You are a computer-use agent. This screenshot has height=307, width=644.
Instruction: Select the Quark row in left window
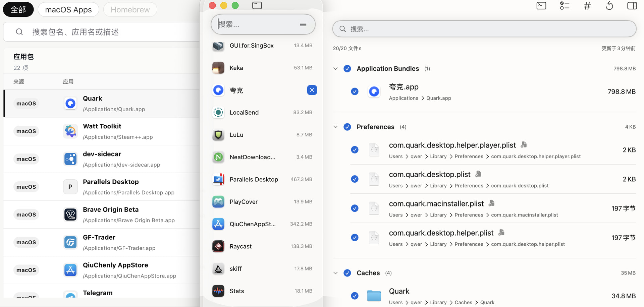(102, 104)
